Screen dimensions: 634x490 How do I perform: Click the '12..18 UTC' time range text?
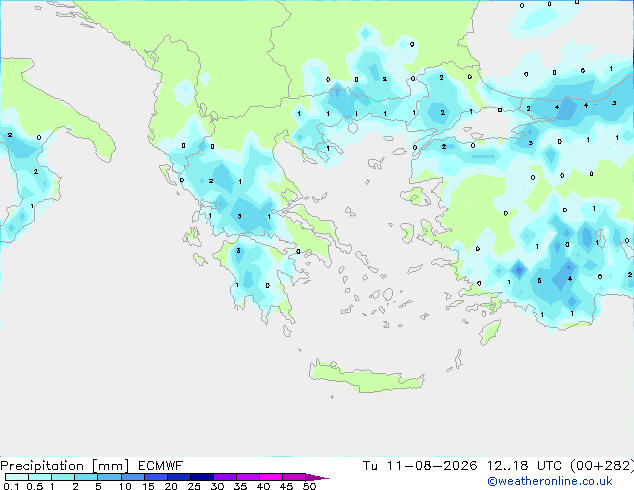coord(524,466)
